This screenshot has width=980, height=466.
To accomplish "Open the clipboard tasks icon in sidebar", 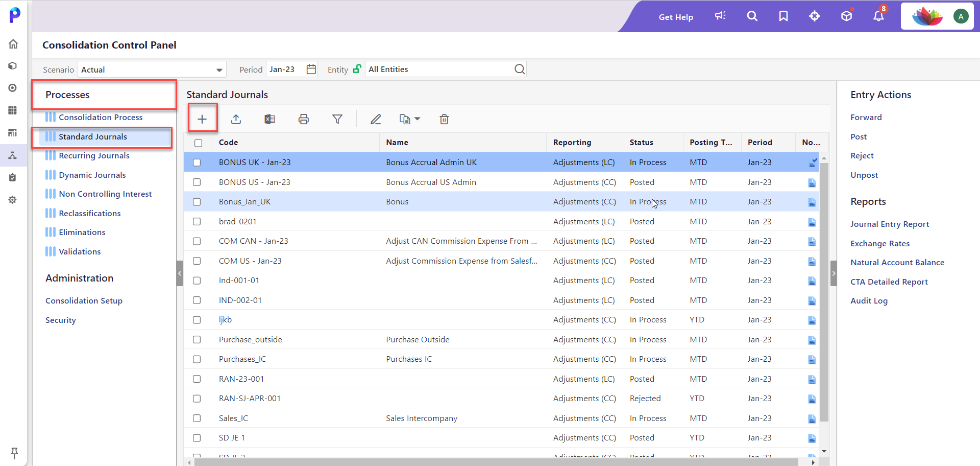I will coord(13,177).
